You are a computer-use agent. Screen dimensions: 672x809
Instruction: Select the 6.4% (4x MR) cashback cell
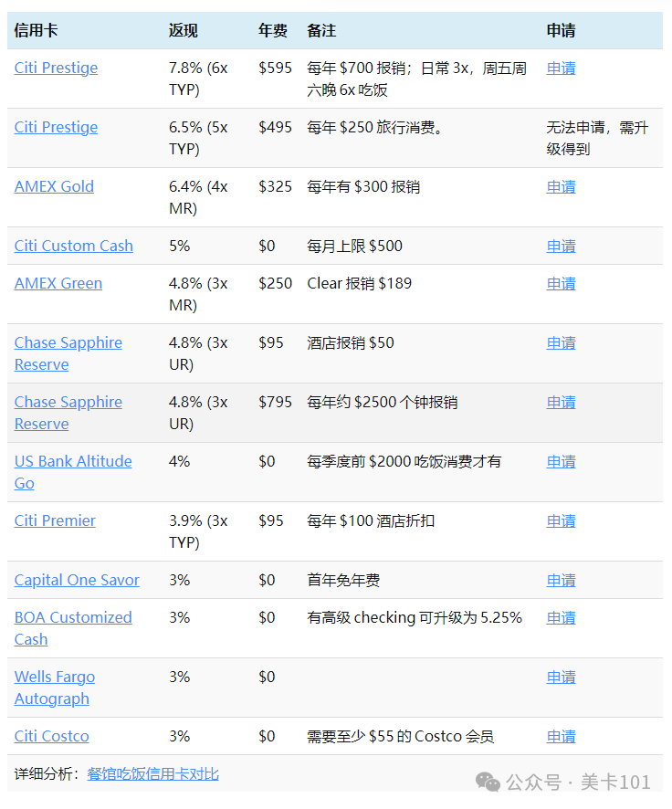198,197
